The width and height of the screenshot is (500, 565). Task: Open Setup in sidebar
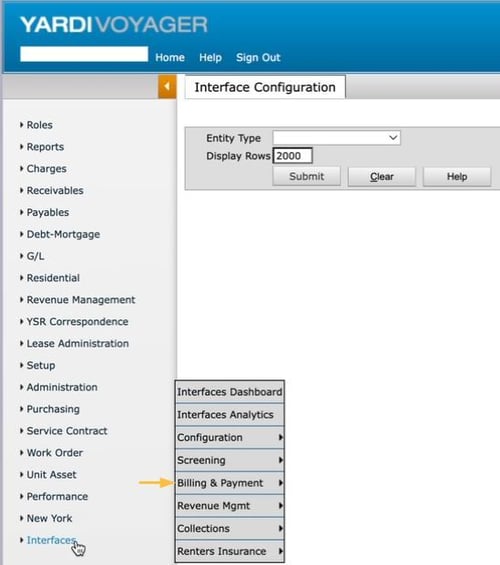pos(38,365)
